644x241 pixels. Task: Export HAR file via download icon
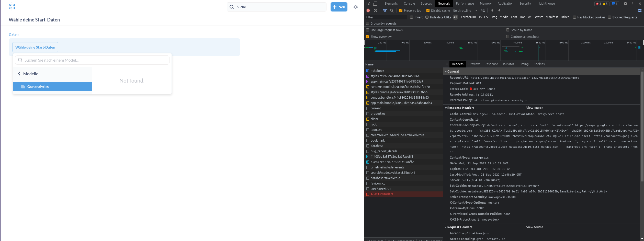(499, 10)
